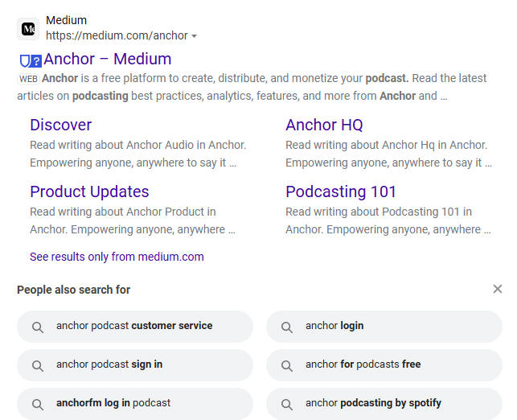Click the description under Product Updates sitelink
Screen dimensions: 517x420
(133, 220)
